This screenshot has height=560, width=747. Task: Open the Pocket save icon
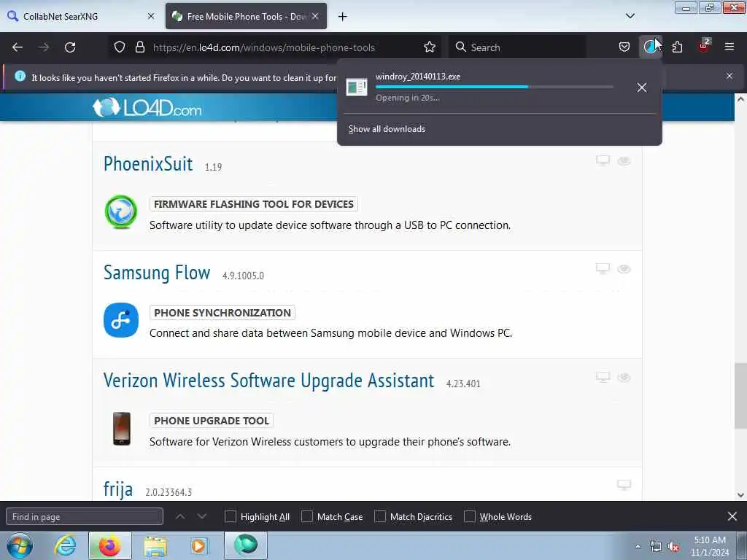point(624,47)
